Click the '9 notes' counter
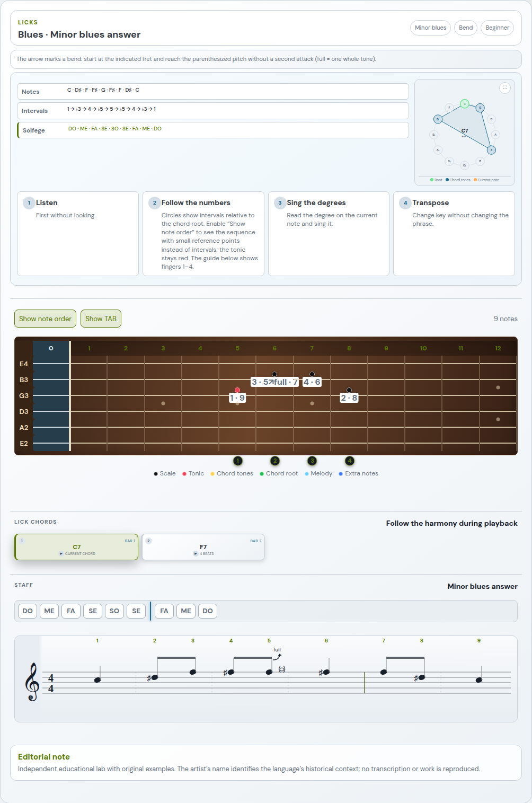Screen dimensions: 532x803 pyautogui.click(x=506, y=319)
